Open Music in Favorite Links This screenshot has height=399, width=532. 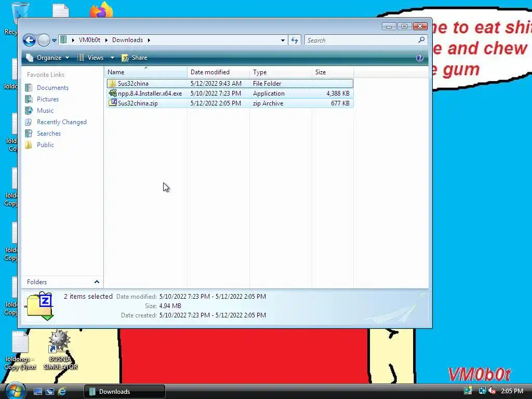click(x=45, y=111)
